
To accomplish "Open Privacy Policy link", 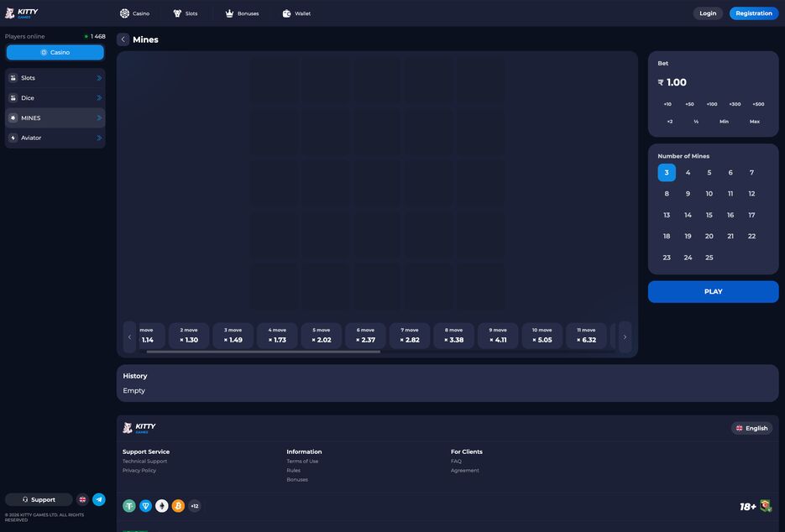I will pos(139,471).
